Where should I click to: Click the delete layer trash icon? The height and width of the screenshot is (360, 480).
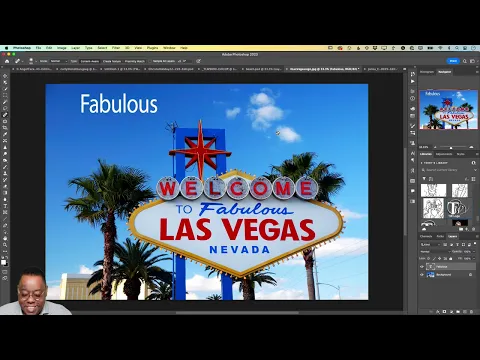471,312
